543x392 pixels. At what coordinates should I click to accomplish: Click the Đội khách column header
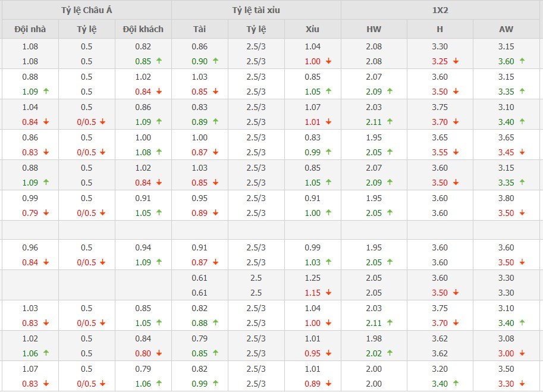click(143, 29)
